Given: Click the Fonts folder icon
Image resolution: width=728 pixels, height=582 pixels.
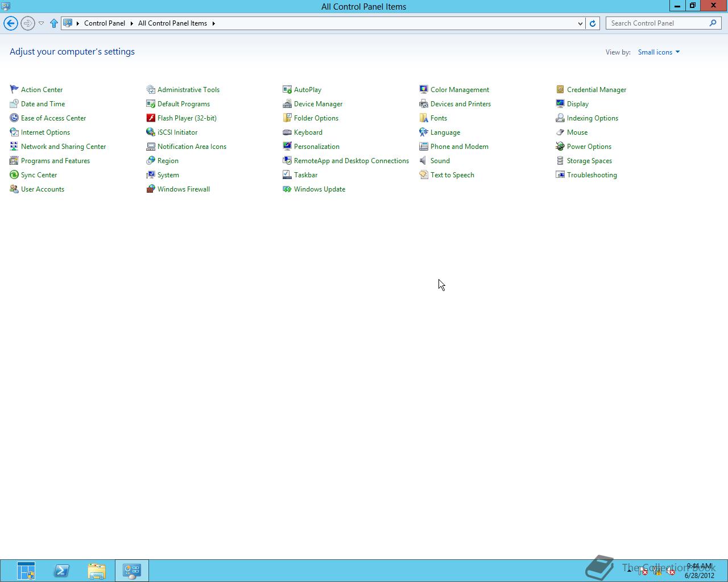Looking at the screenshot, I should [424, 118].
